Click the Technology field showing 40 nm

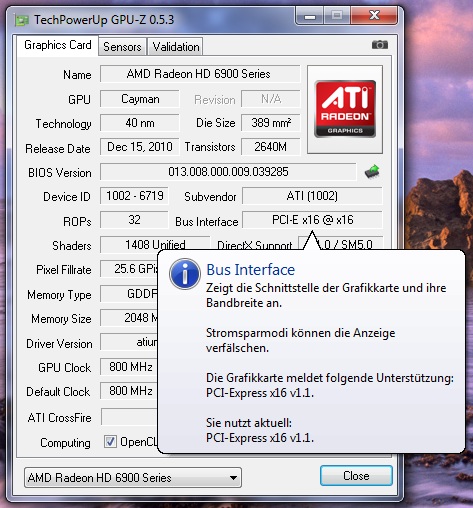pos(140,123)
